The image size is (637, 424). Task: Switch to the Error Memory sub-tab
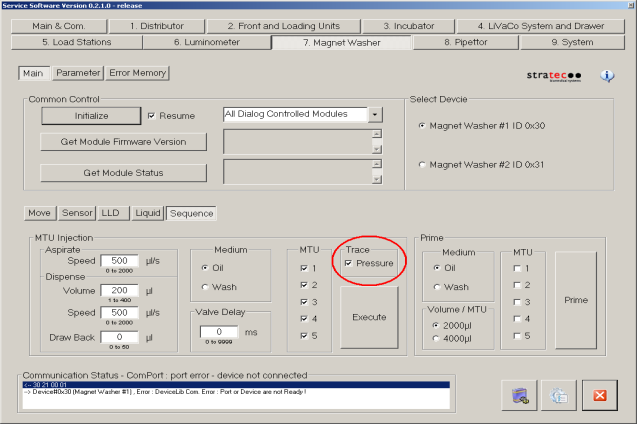pos(138,73)
